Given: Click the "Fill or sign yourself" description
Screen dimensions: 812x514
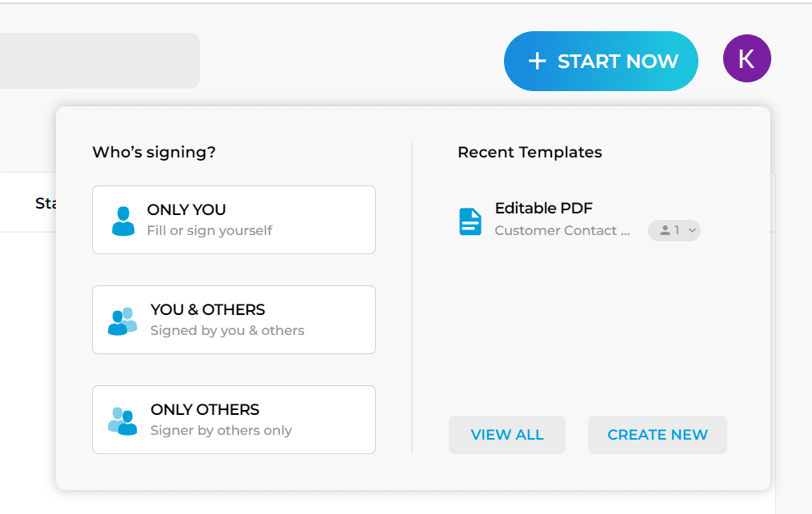Looking at the screenshot, I should (210, 231).
